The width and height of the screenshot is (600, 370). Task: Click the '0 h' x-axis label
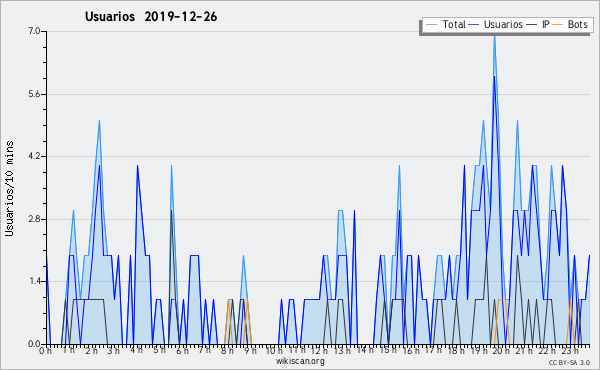45,350
